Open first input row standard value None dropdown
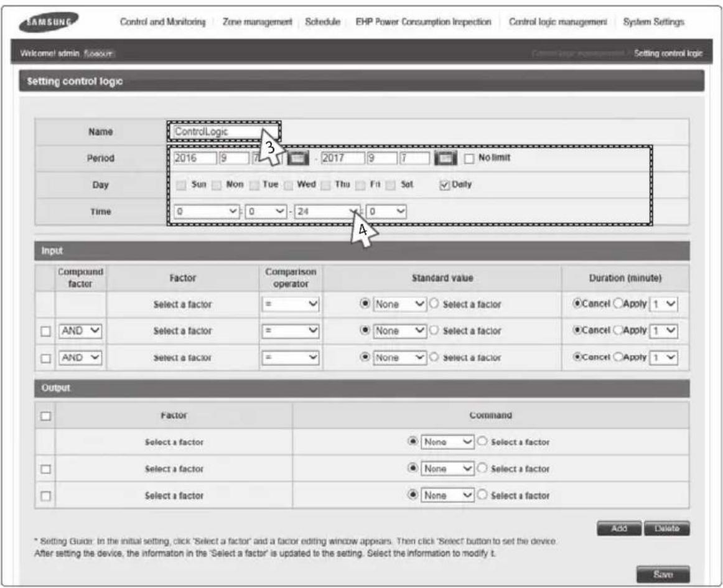 [x=399, y=304]
